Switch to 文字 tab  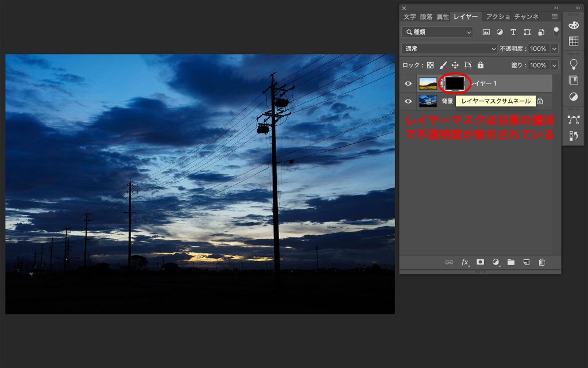point(409,17)
